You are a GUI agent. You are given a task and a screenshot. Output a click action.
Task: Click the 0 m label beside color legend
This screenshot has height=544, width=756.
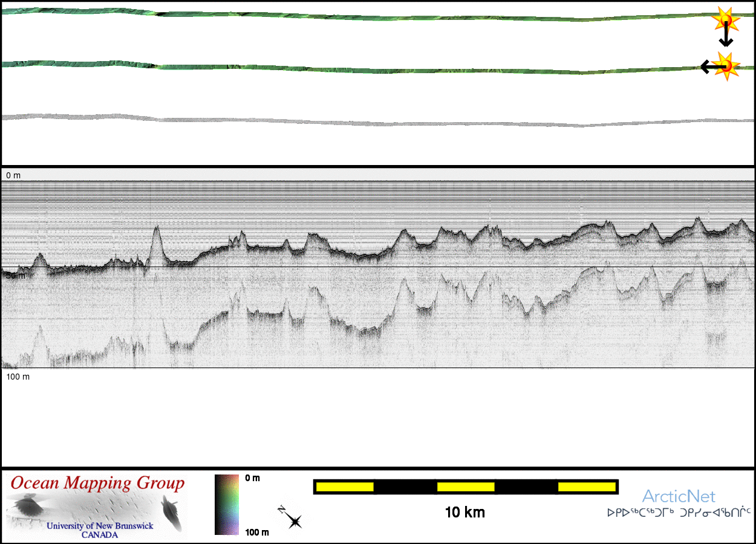point(253,479)
